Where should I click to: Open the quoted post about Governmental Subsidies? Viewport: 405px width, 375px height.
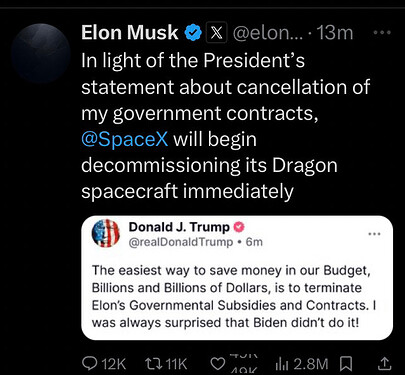[237, 278]
